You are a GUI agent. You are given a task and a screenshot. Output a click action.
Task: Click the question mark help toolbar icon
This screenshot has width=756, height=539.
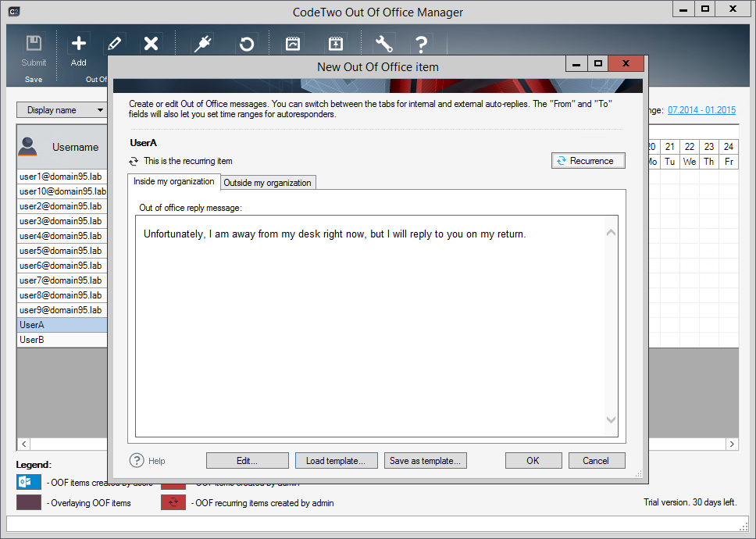421,45
